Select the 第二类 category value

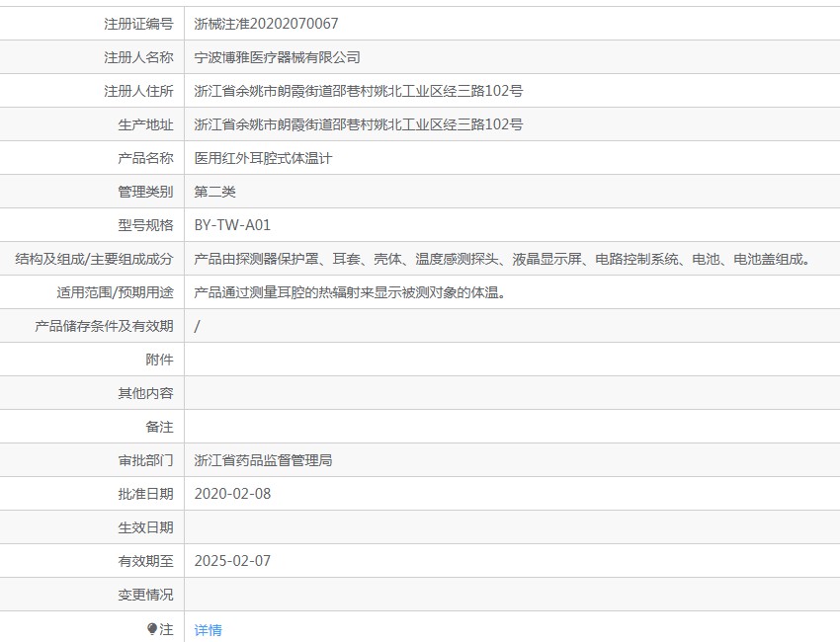214,192
